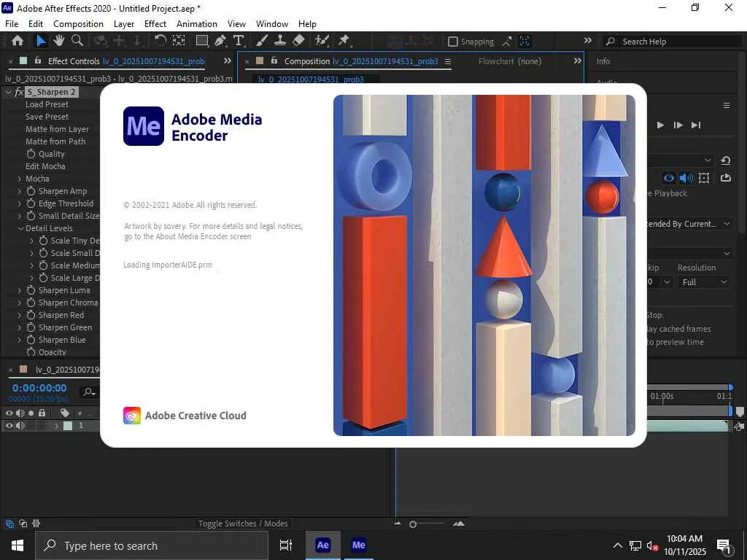This screenshot has height=560, width=747.
Task: Show more tabs in Effect Controls panel
Action: point(228,61)
